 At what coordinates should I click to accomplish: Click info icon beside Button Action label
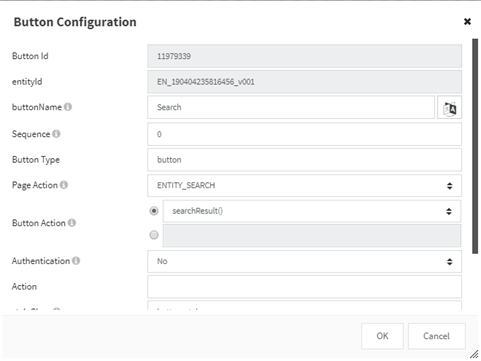point(72,223)
